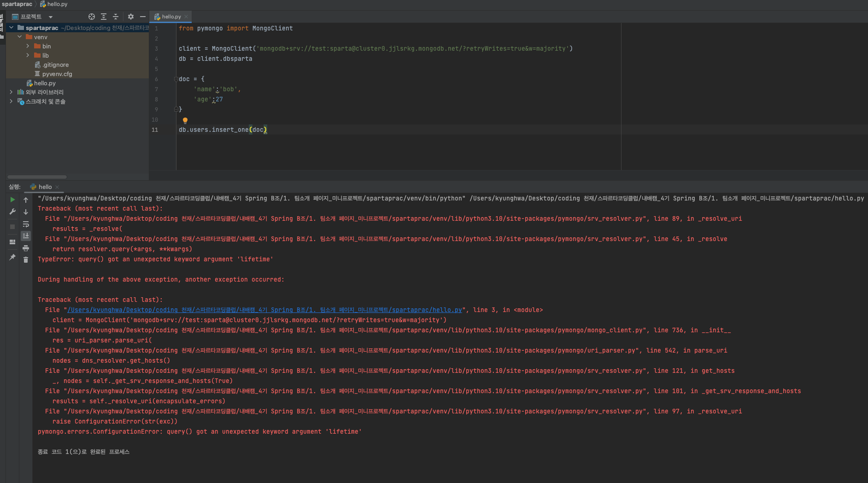Image resolution: width=868 pixels, height=483 pixels.
Task: Select pyvenv.cfg in project tree
Action: 53,74
